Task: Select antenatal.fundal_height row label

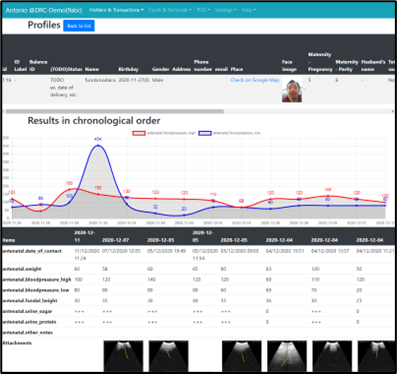Action: click(x=30, y=301)
